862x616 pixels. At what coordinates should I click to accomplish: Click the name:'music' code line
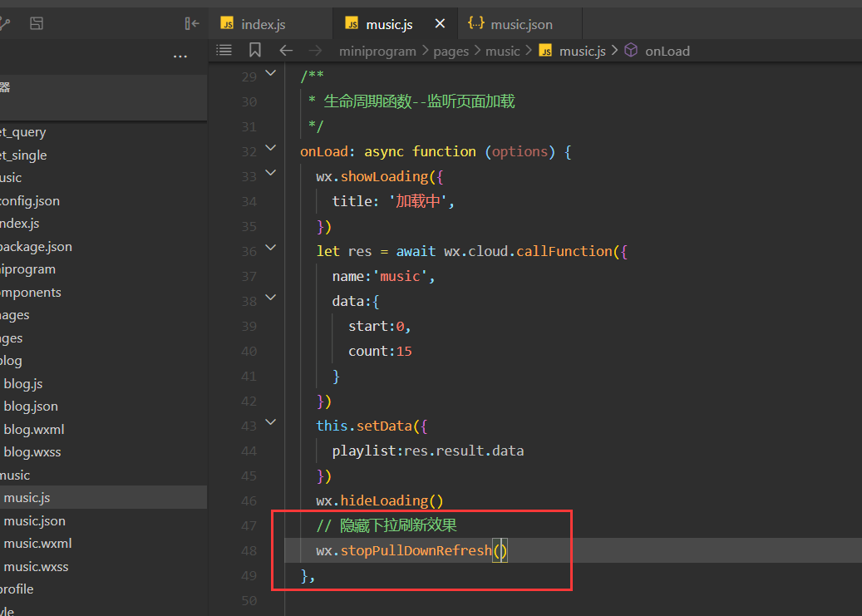point(383,276)
